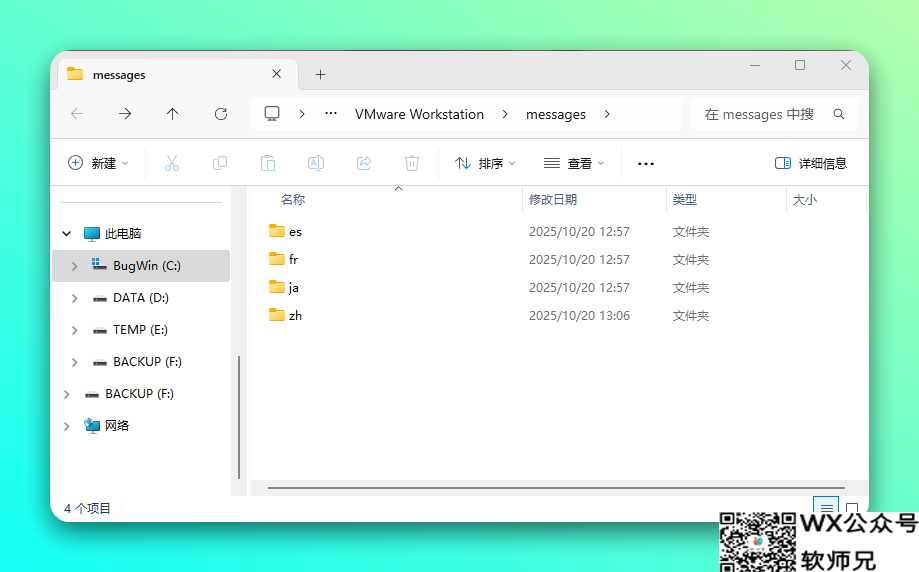Image resolution: width=919 pixels, height=572 pixels.
Task: Click VMware Workstation in the address breadcrumb
Action: [x=419, y=114]
